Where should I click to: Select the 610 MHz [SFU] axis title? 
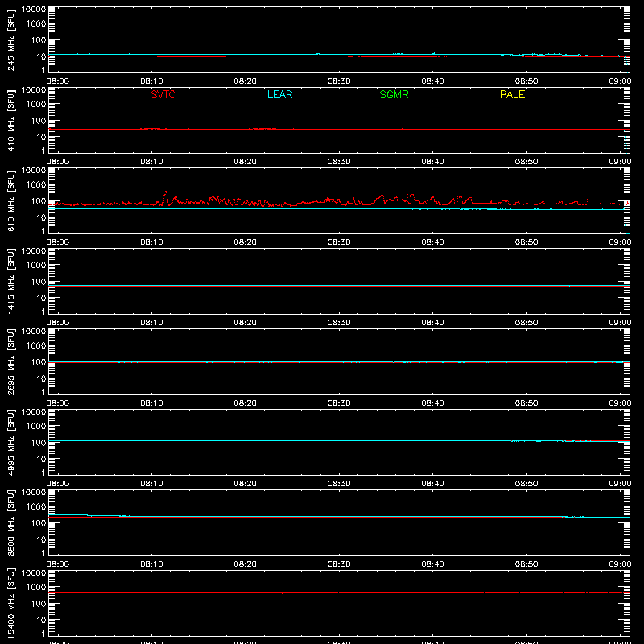pos(11,200)
